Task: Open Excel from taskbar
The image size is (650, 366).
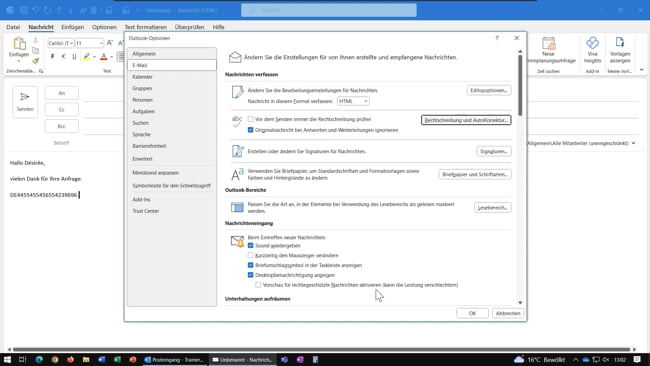Action: point(117,359)
